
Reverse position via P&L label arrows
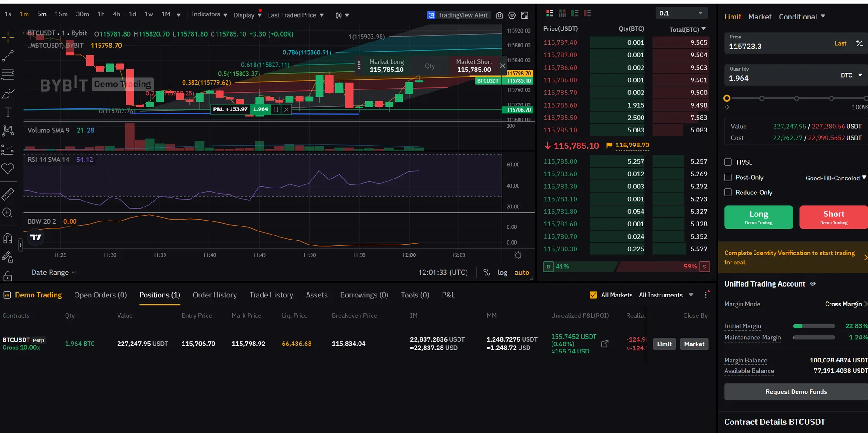276,109
